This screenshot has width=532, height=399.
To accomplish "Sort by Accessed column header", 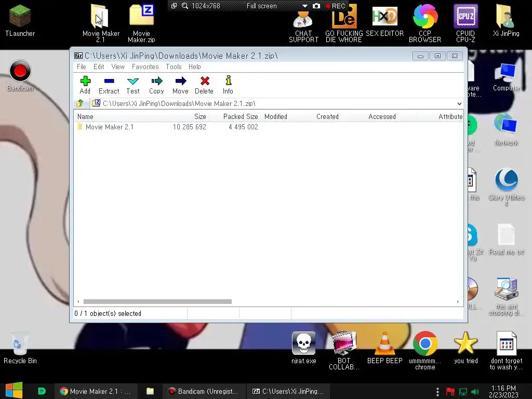I will [x=391, y=116].
